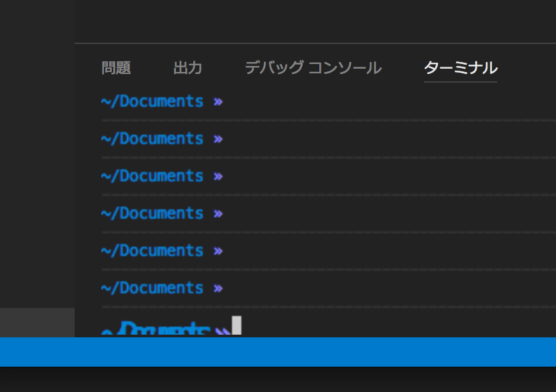Click the fifth ~/Documents prompt text
556x392 pixels.
(x=152, y=251)
